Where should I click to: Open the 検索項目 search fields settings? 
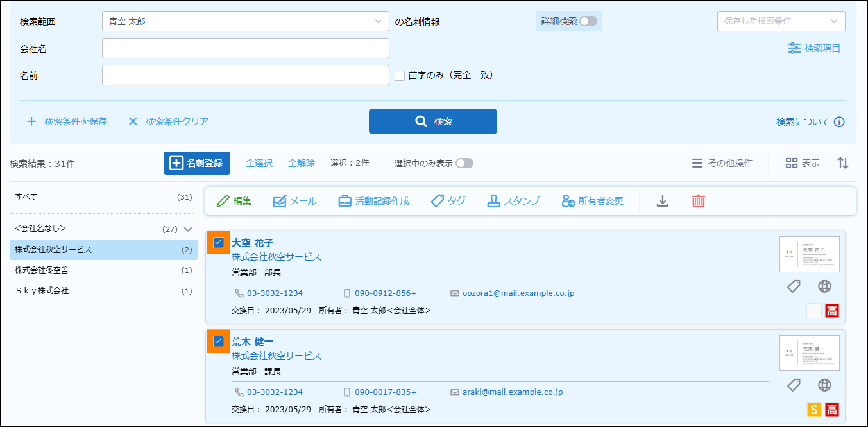click(814, 48)
